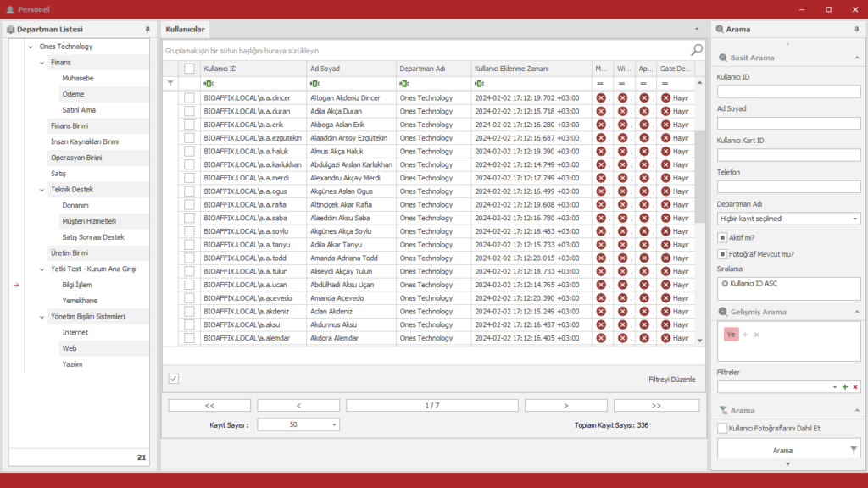Click the first red X status icon for a.a.dincer
Viewport: 868px width, 488px height.
[x=601, y=98]
